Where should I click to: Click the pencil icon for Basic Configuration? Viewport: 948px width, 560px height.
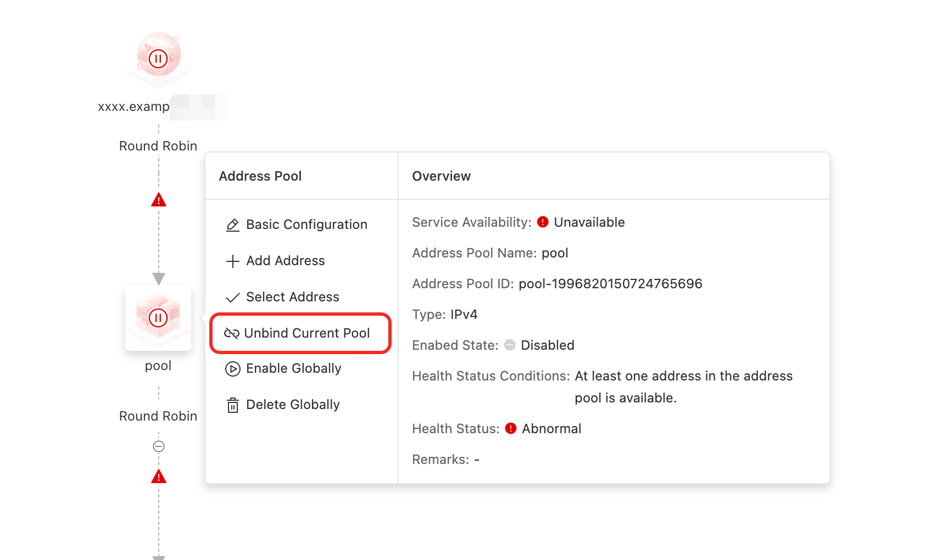pyautogui.click(x=232, y=225)
